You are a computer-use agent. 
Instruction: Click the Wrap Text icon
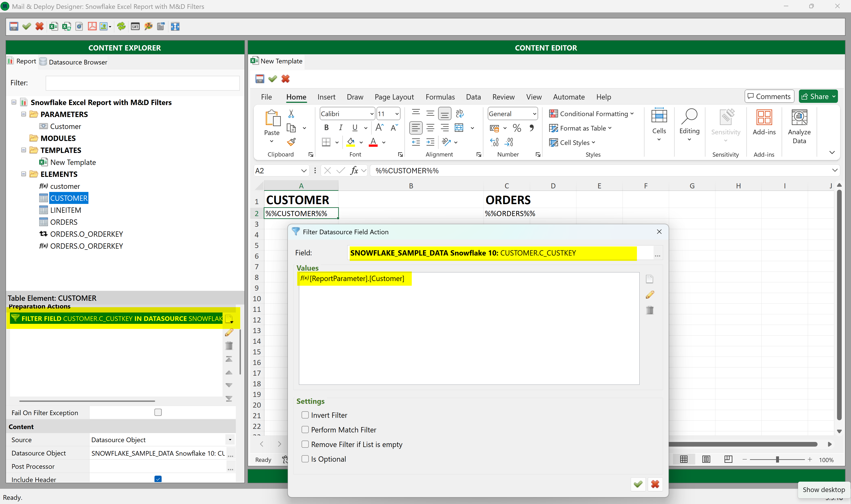pos(459,113)
